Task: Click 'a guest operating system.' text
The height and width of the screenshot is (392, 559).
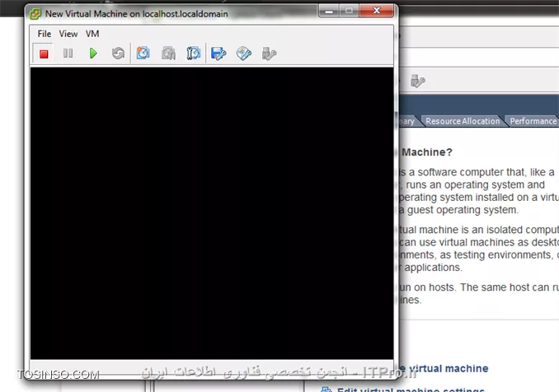Action: [458, 210]
